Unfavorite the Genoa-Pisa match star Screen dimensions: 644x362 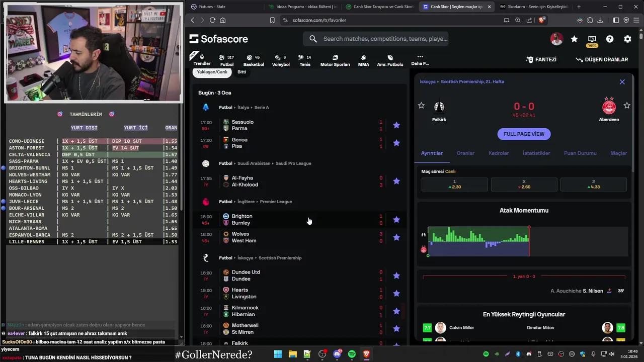396,143
